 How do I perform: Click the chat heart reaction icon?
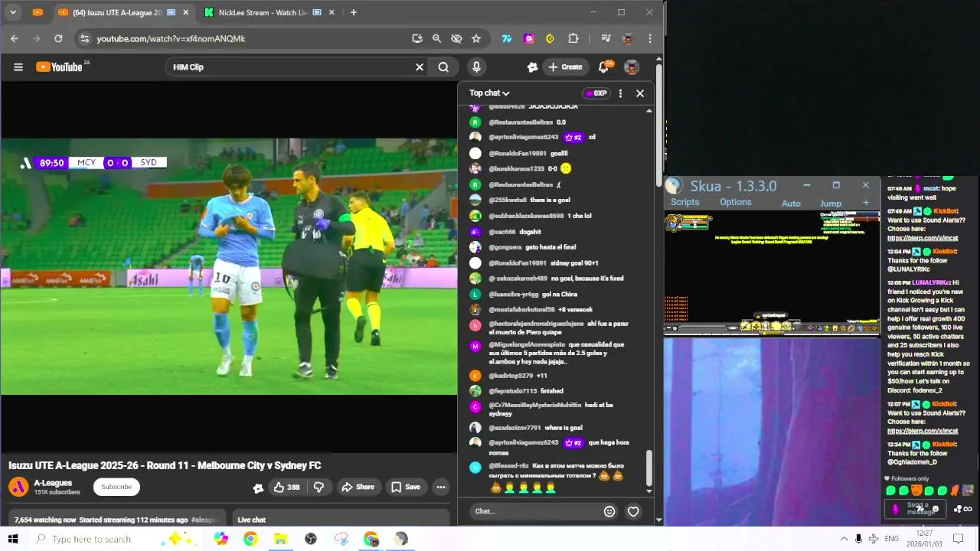[633, 511]
